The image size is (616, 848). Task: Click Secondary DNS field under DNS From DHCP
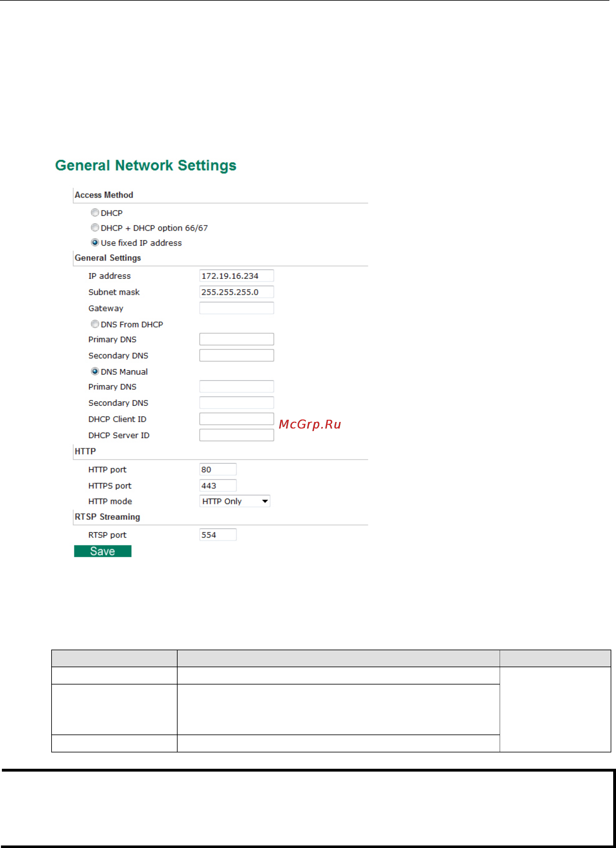click(x=237, y=355)
